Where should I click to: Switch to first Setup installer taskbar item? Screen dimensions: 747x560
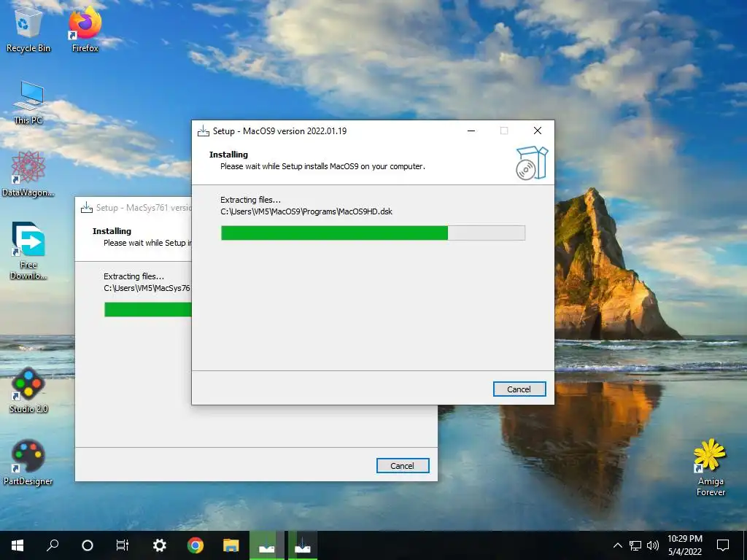pos(266,545)
